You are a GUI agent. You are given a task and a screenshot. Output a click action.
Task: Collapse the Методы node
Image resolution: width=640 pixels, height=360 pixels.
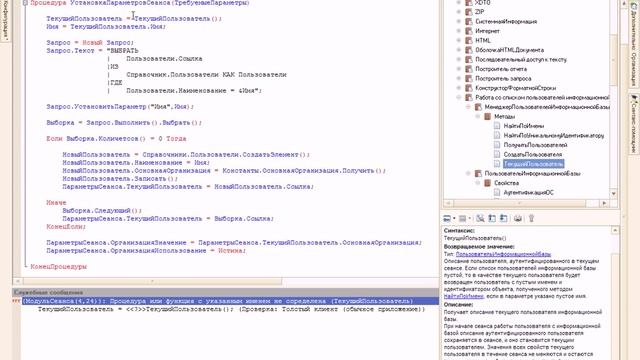pyautogui.click(x=478, y=117)
